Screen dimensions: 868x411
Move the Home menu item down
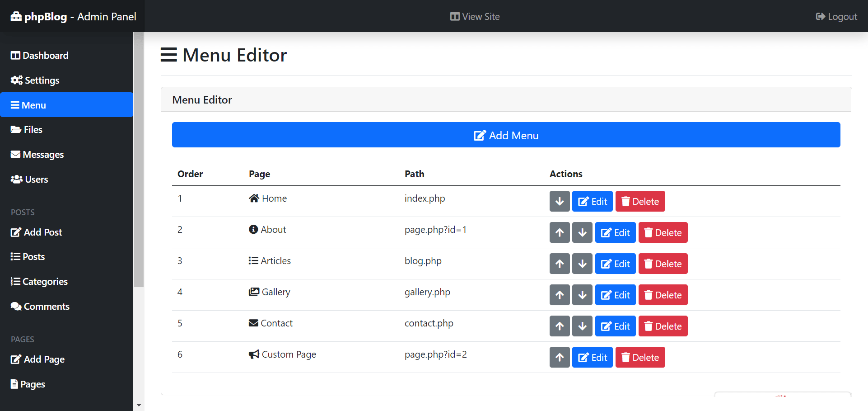click(560, 202)
